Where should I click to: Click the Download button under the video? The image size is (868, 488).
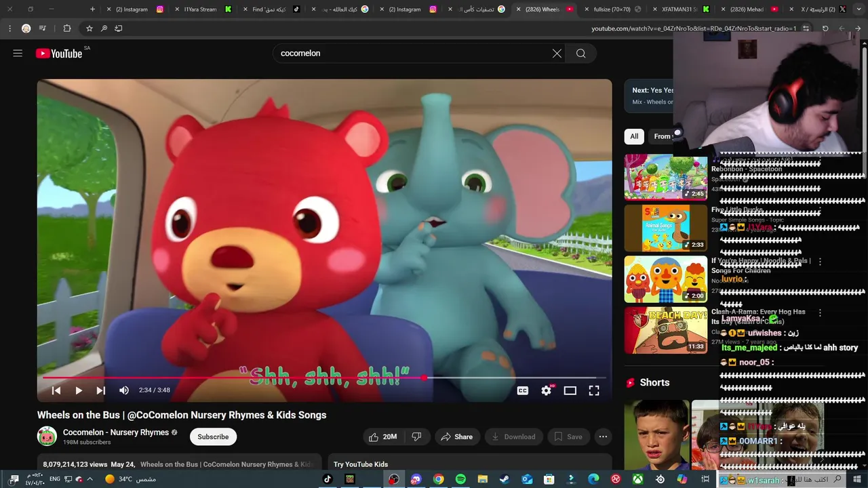point(513,437)
